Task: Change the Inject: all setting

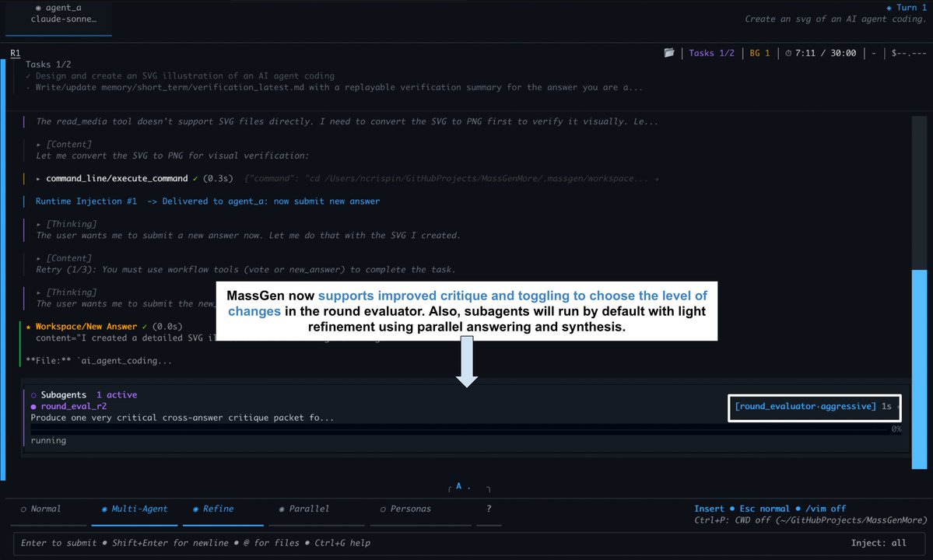Action: pyautogui.click(x=879, y=543)
